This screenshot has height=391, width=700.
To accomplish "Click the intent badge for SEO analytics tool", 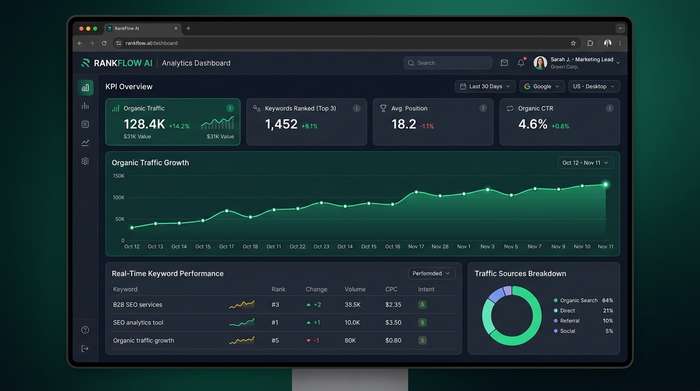I will [422, 322].
